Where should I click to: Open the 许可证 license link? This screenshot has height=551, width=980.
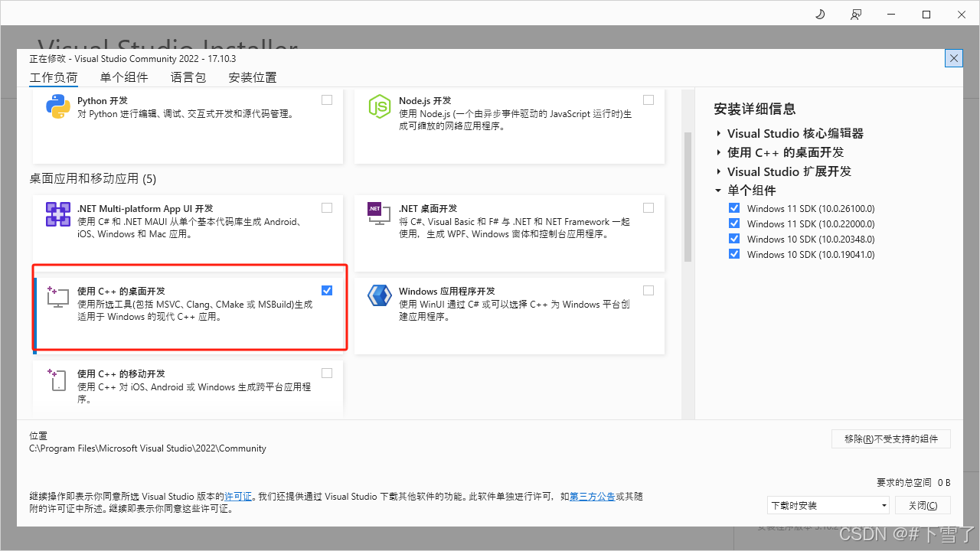click(x=238, y=496)
